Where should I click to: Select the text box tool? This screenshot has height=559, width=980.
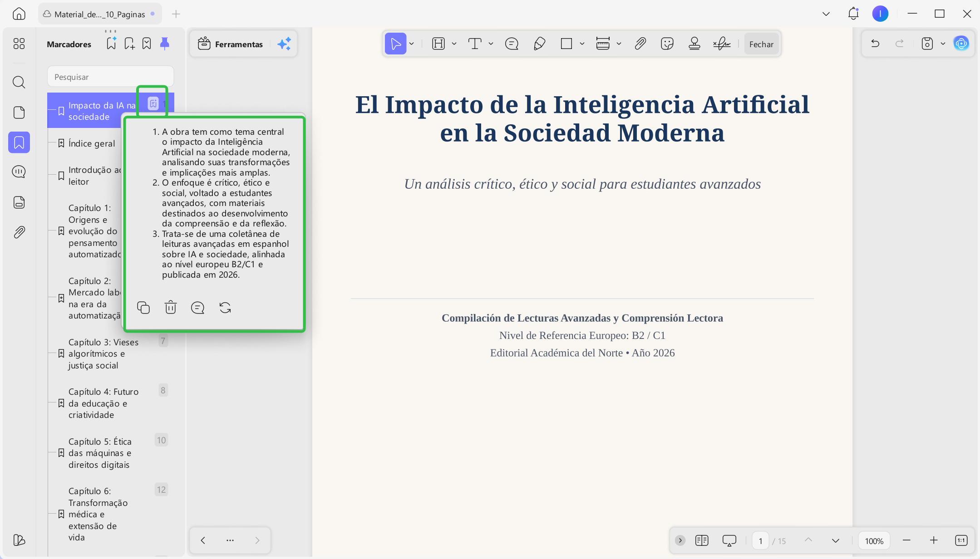point(475,44)
